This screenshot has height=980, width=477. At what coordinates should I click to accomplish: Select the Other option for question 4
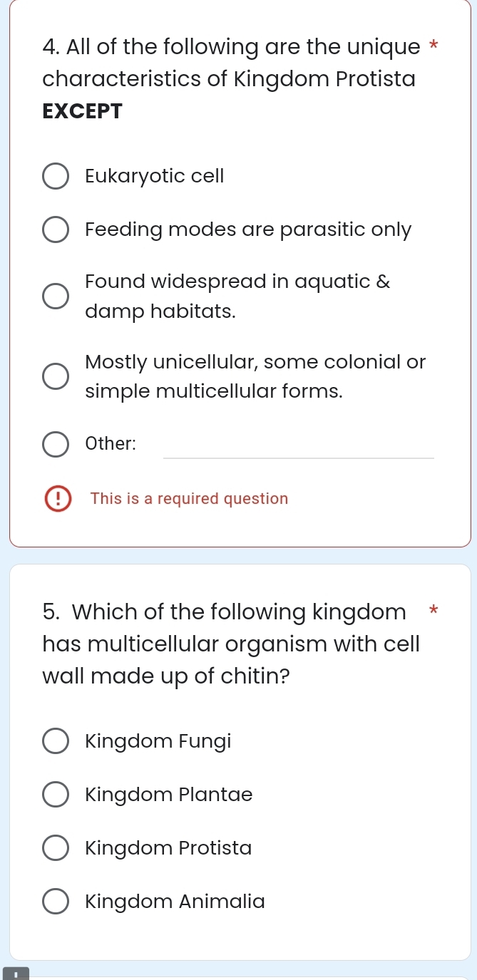pyautogui.click(x=56, y=444)
